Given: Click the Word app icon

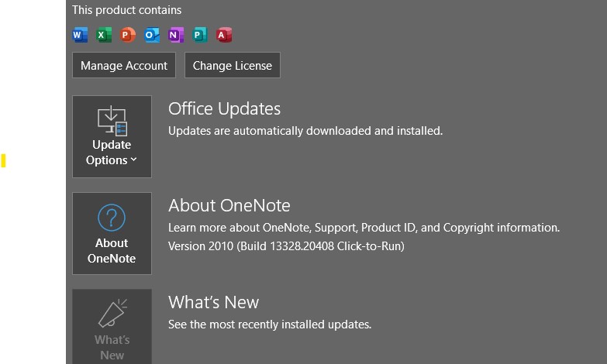Looking at the screenshot, I should point(80,35).
